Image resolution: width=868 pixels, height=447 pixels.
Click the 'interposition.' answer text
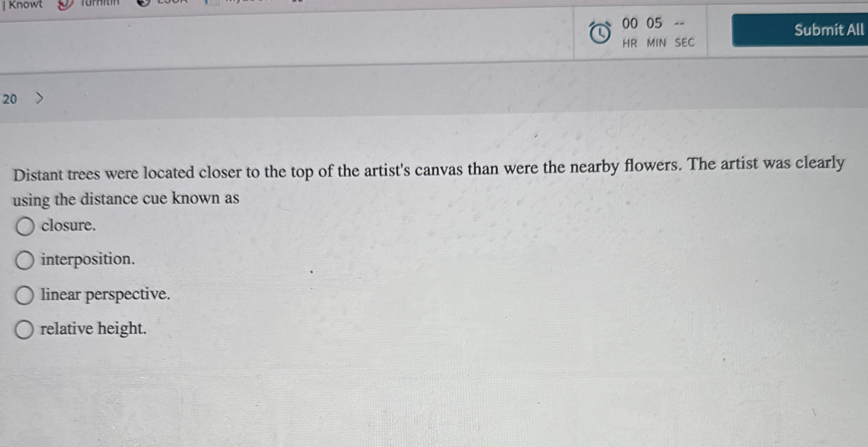tap(88, 259)
